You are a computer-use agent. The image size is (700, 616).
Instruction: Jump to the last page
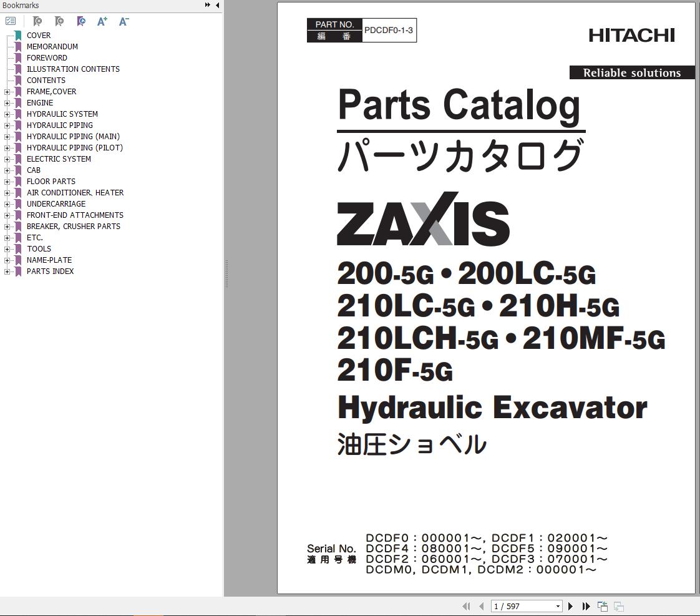coord(586,606)
